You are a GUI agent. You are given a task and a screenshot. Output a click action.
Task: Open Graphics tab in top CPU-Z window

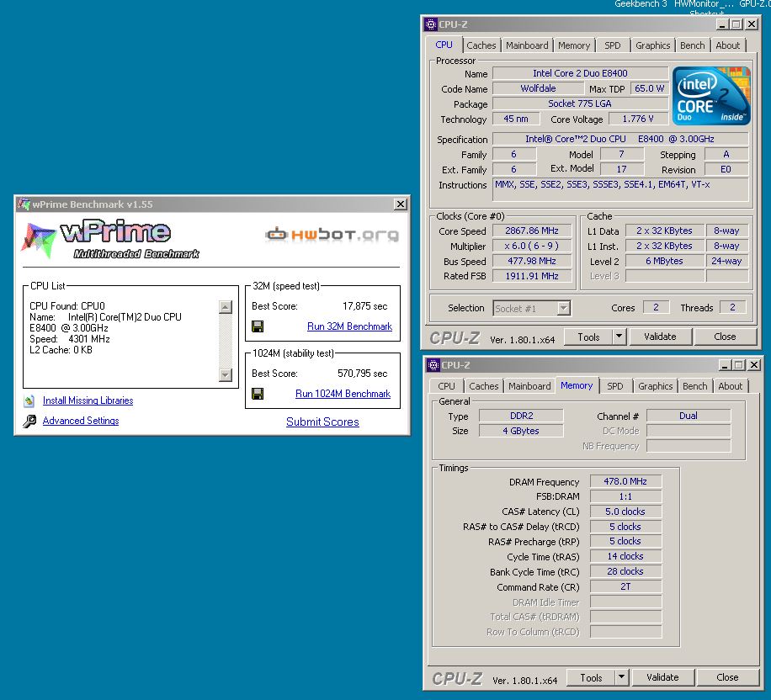coord(652,45)
